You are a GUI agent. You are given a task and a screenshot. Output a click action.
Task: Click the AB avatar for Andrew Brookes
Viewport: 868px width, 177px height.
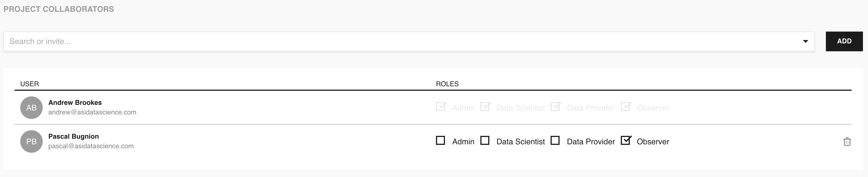tap(31, 108)
